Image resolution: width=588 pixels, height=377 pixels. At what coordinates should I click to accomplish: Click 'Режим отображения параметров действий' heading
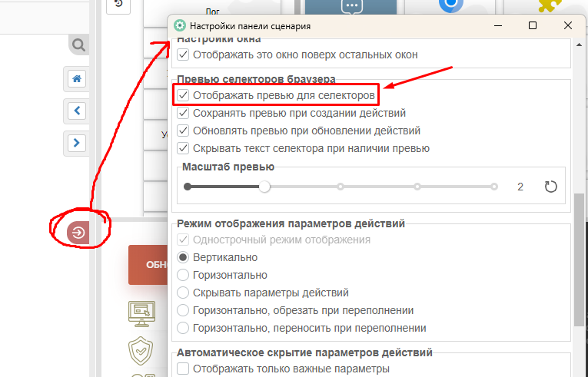291,223
